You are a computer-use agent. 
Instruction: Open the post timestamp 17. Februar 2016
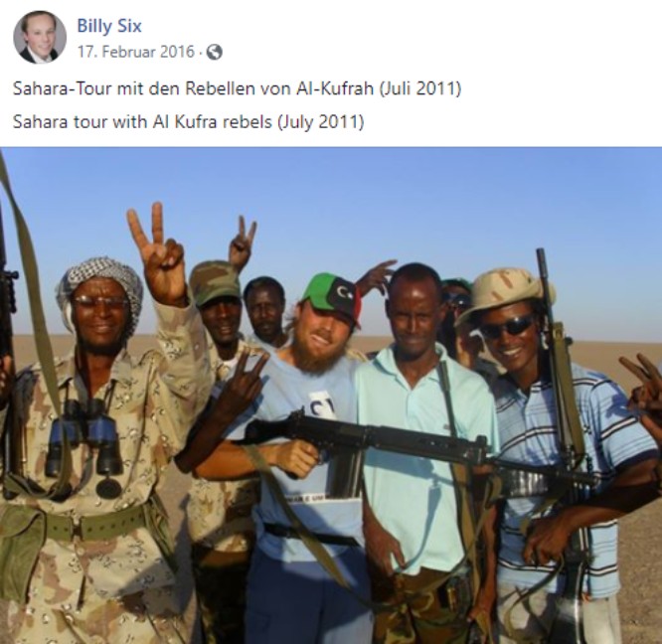(x=135, y=52)
